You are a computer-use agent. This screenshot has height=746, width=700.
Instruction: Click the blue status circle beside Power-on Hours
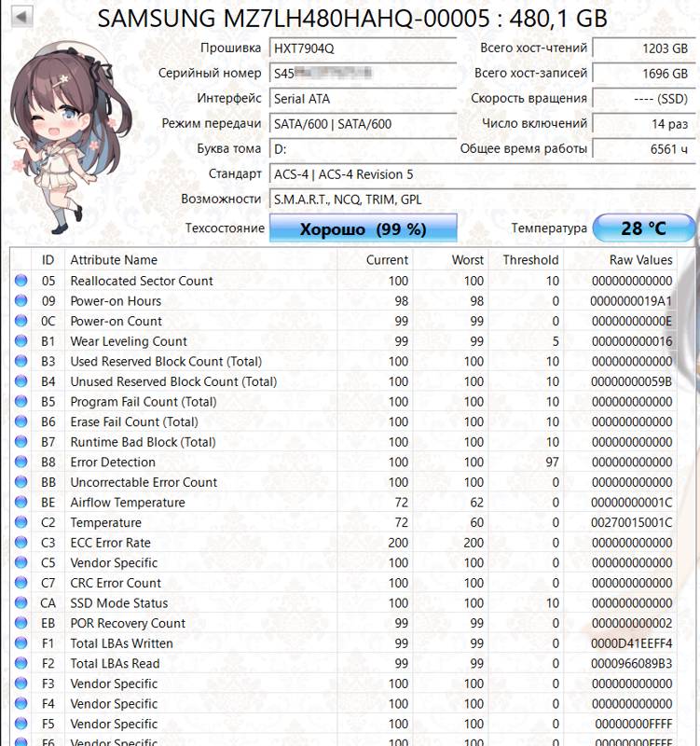pyautogui.click(x=21, y=301)
